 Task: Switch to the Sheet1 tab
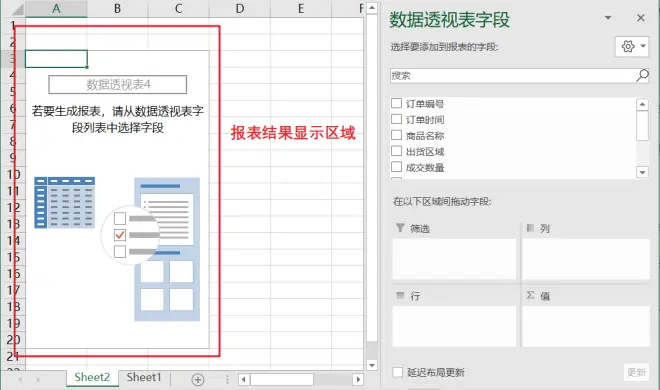[x=144, y=377]
